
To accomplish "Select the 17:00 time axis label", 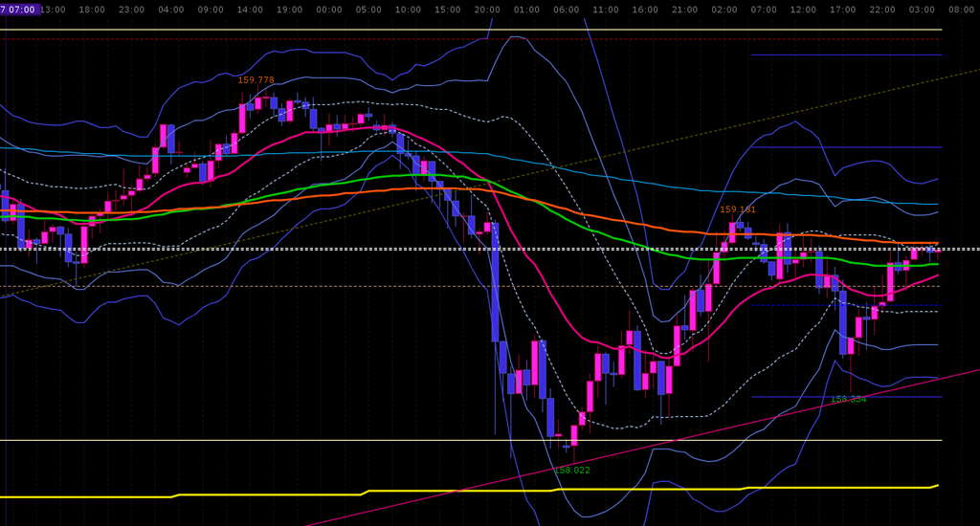I will [x=843, y=10].
